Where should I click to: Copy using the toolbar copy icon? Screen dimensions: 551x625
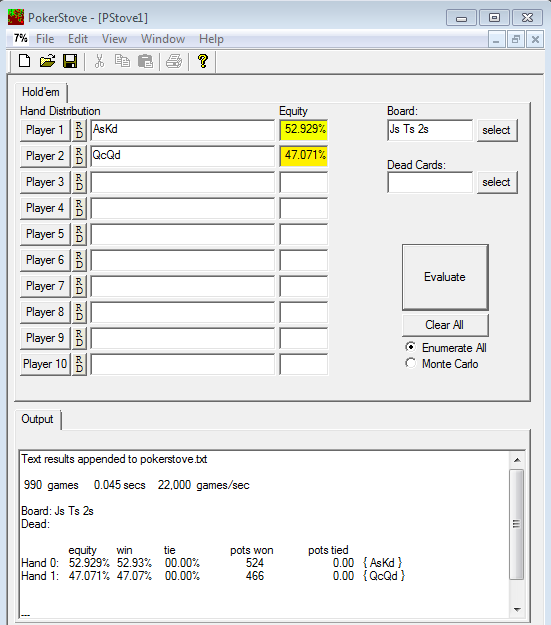pyautogui.click(x=122, y=61)
